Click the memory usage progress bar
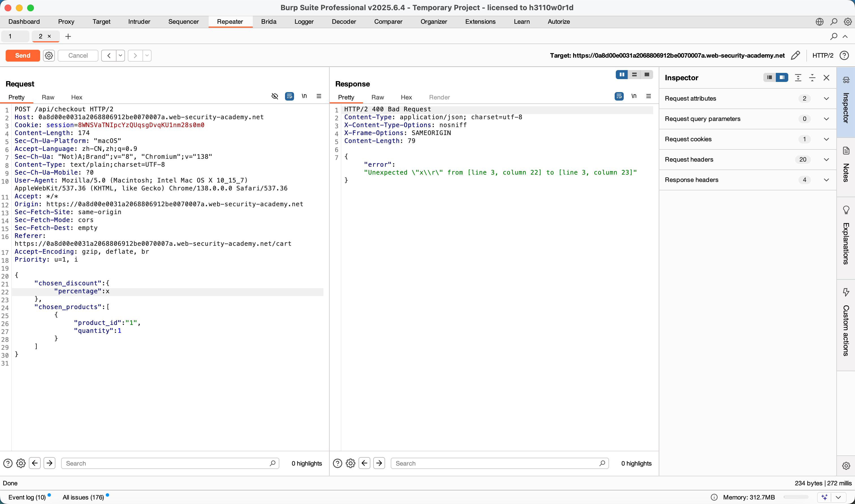The width and height of the screenshot is (855, 504). coord(796,497)
